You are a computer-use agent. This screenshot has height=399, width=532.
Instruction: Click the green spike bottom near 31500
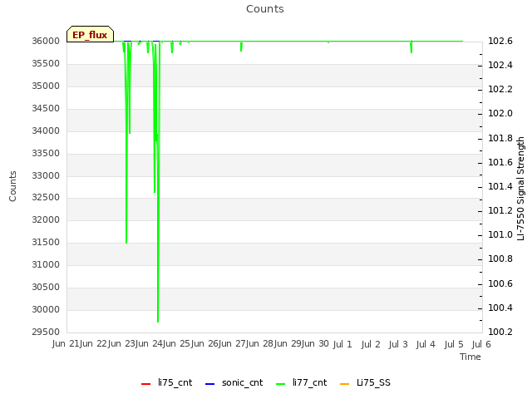126,242
